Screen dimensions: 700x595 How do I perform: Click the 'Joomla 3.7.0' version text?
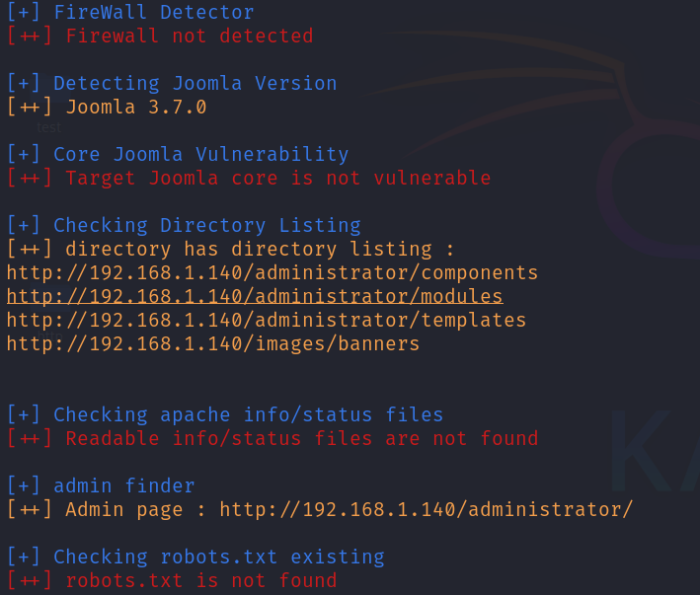tap(136, 107)
